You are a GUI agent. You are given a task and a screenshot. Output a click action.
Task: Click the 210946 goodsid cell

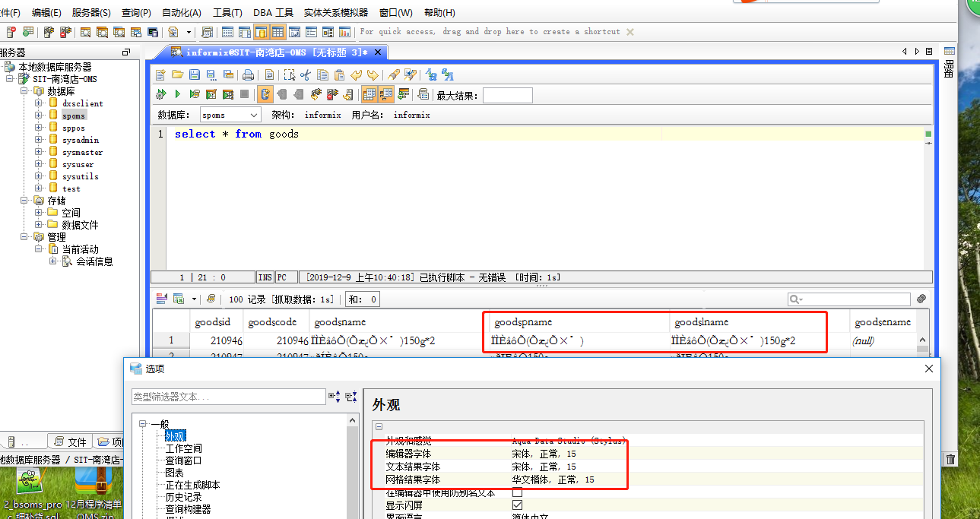(x=217, y=340)
